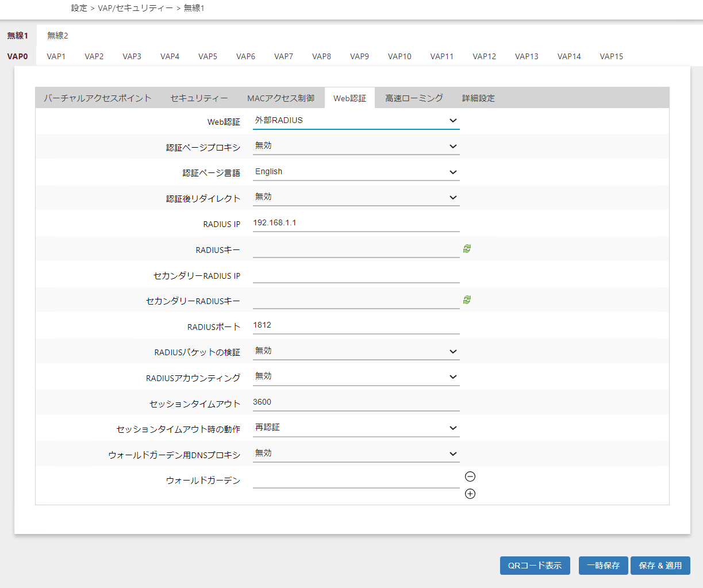Image resolution: width=703 pixels, height=588 pixels.
Task: Regenerate the セカンダリーRADIUSキー with refresh icon
Action: pyautogui.click(x=467, y=300)
